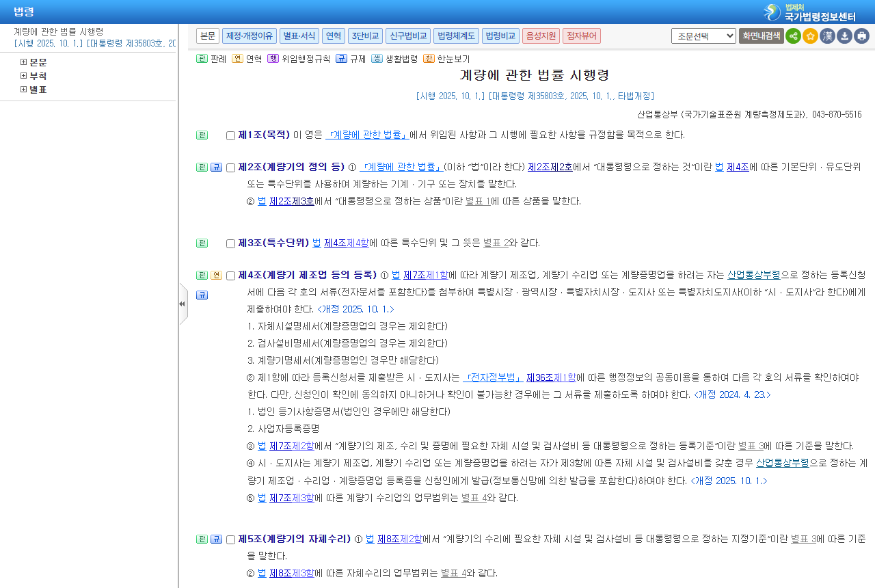
Task: Click the download icon in toolbar
Action: point(844,36)
